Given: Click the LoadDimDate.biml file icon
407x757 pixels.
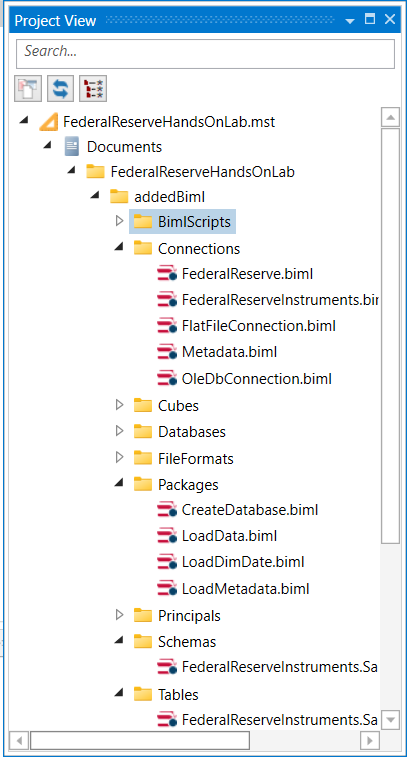Looking at the screenshot, I should coord(167,562).
